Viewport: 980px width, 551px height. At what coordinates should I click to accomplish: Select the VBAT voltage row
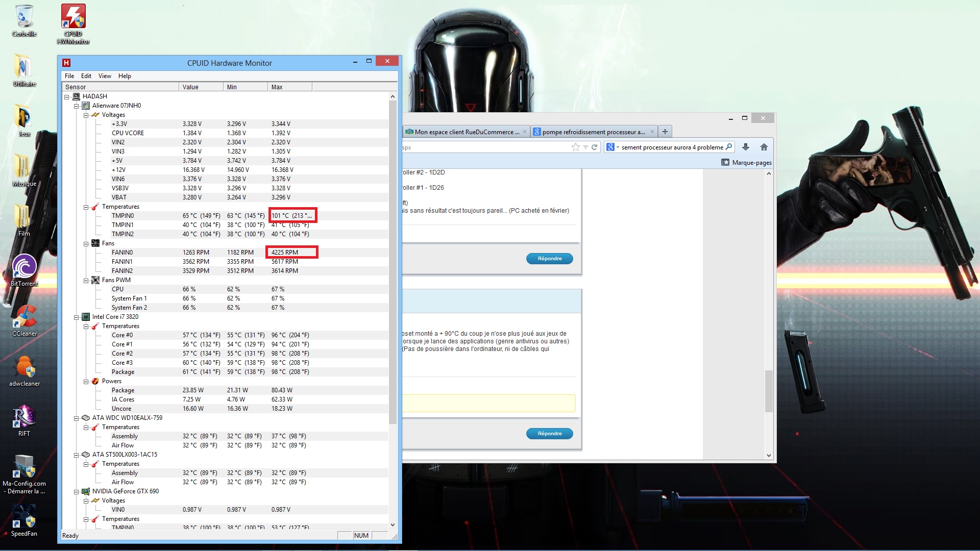(x=225, y=197)
